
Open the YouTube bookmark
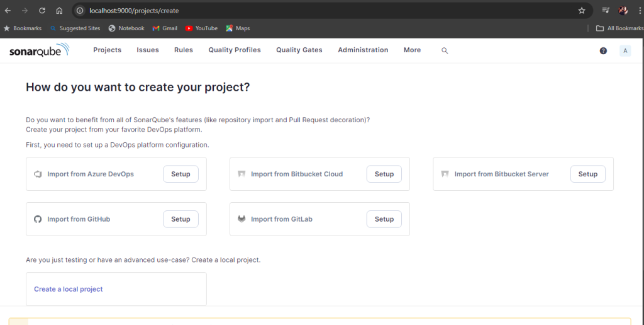(x=201, y=28)
